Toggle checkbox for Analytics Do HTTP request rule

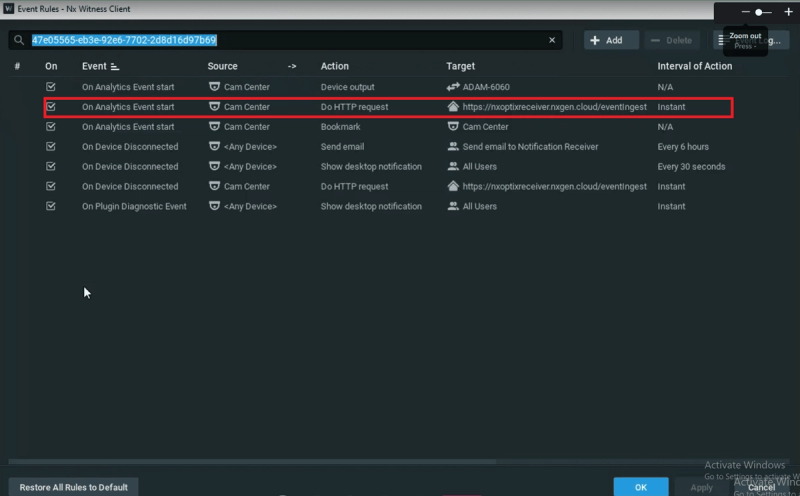pos(51,107)
